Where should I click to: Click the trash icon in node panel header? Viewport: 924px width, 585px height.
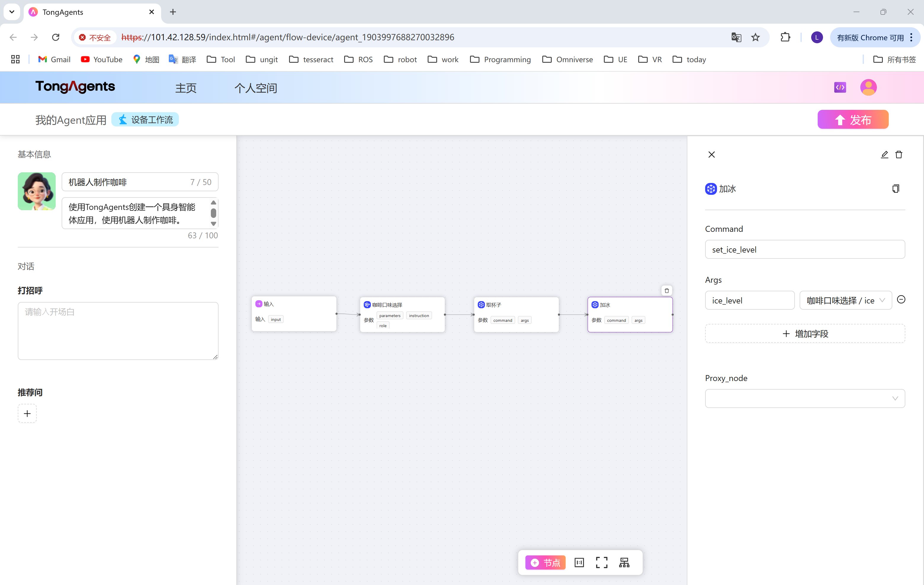tap(899, 155)
